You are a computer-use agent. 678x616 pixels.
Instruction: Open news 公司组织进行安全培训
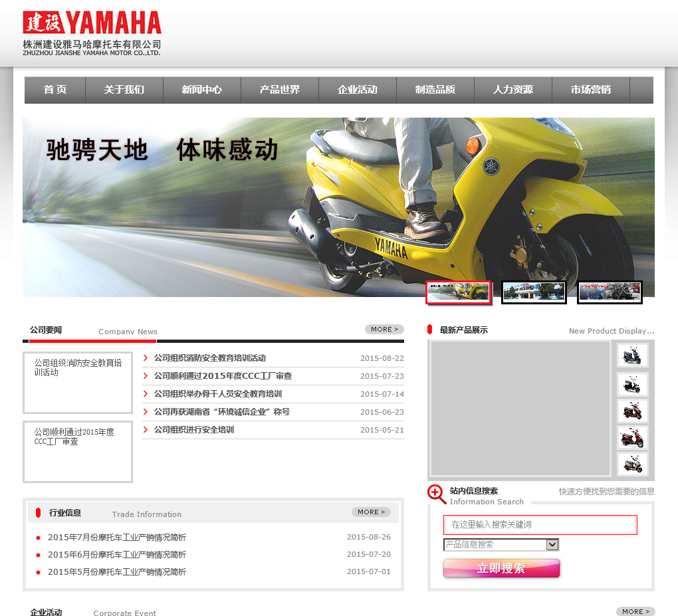coord(194,430)
